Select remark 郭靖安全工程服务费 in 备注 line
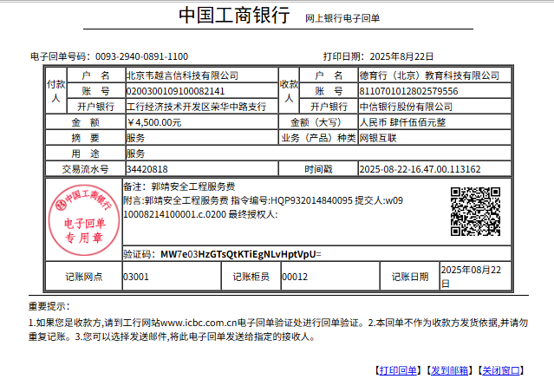The image size is (554, 392). point(193,186)
